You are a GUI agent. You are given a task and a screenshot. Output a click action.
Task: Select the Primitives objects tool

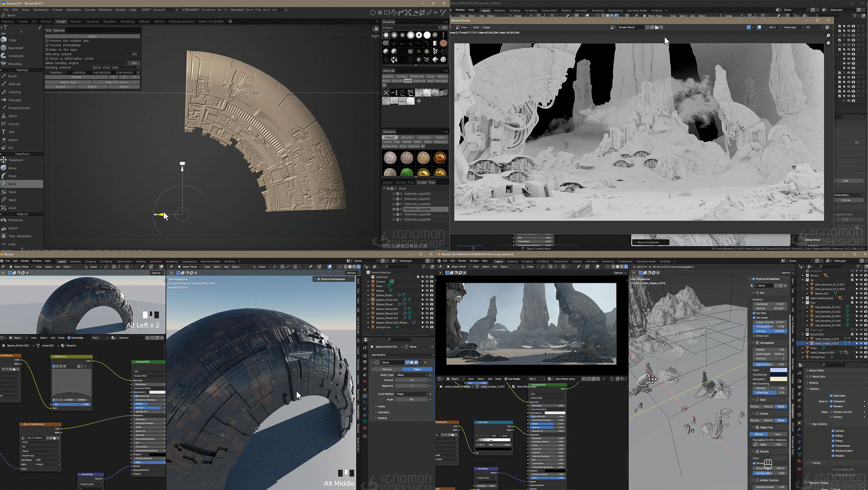point(16,220)
